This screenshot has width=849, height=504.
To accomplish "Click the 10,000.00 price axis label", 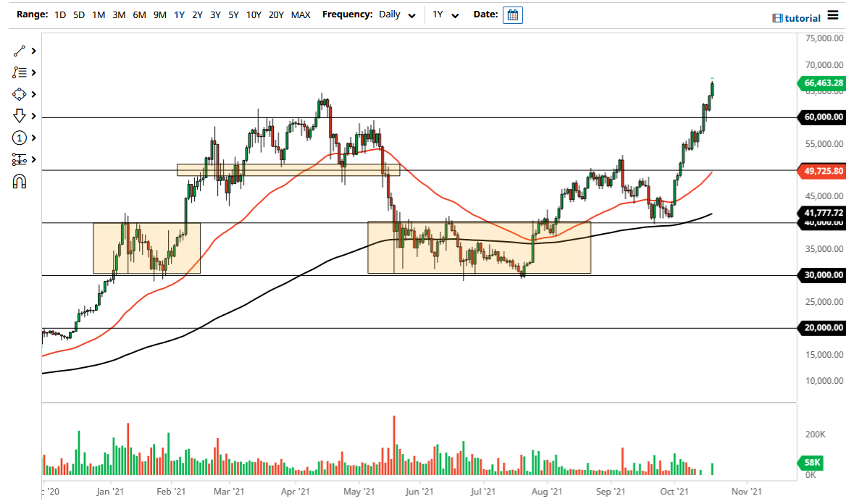I will click(824, 381).
